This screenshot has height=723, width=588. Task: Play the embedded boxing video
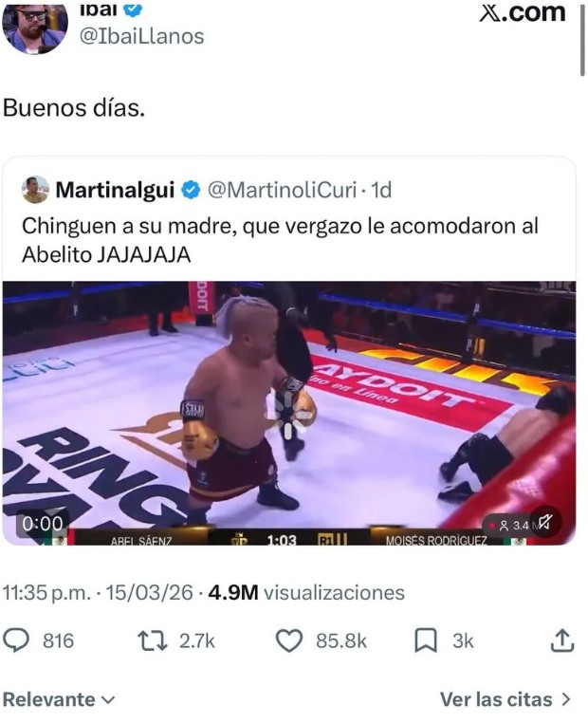289,413
